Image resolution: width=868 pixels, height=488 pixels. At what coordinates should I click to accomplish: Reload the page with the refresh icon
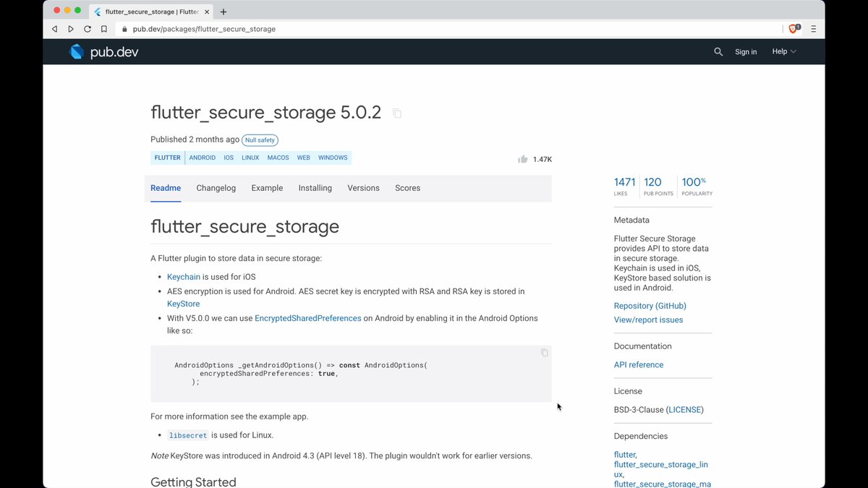point(88,29)
